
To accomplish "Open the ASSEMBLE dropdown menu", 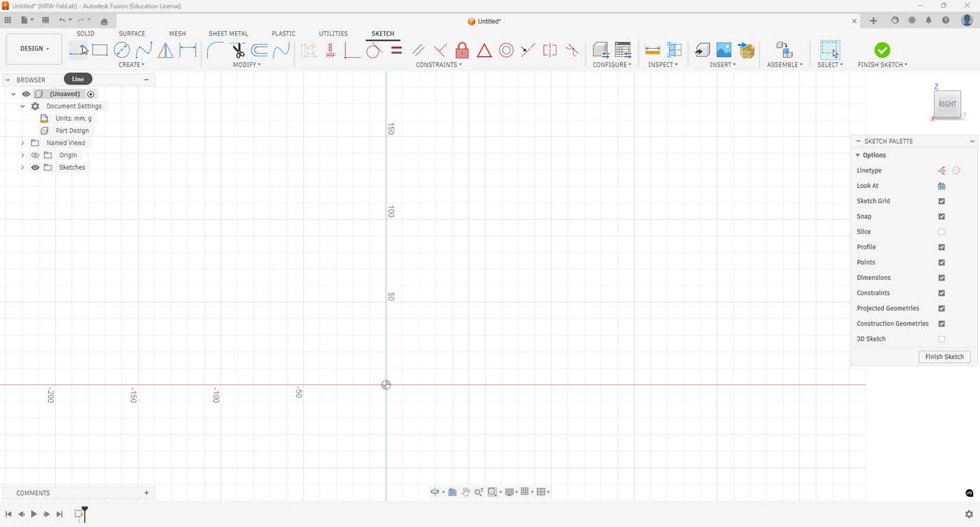I will 785,65.
